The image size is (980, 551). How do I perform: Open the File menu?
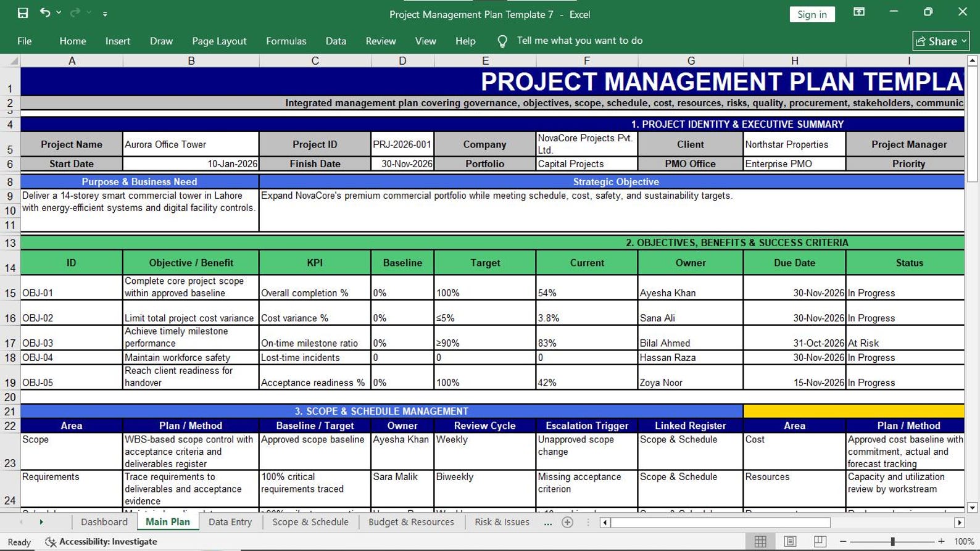[x=25, y=41]
